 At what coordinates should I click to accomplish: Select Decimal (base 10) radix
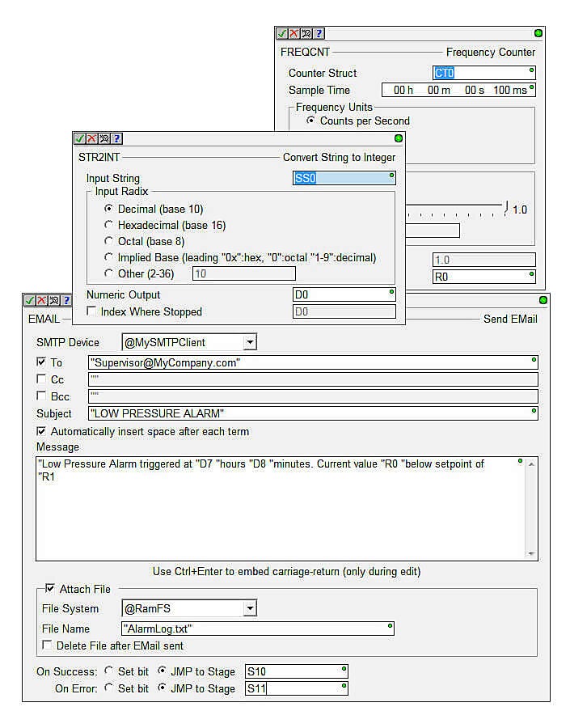[x=108, y=209]
